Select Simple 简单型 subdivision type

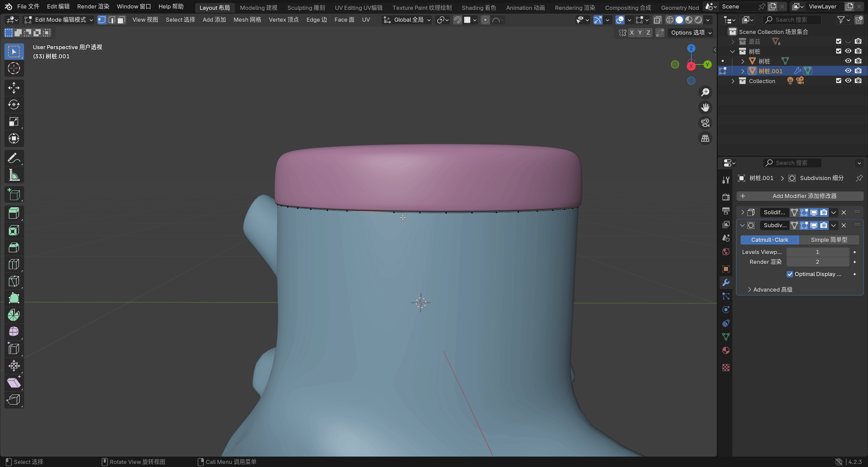(829, 240)
